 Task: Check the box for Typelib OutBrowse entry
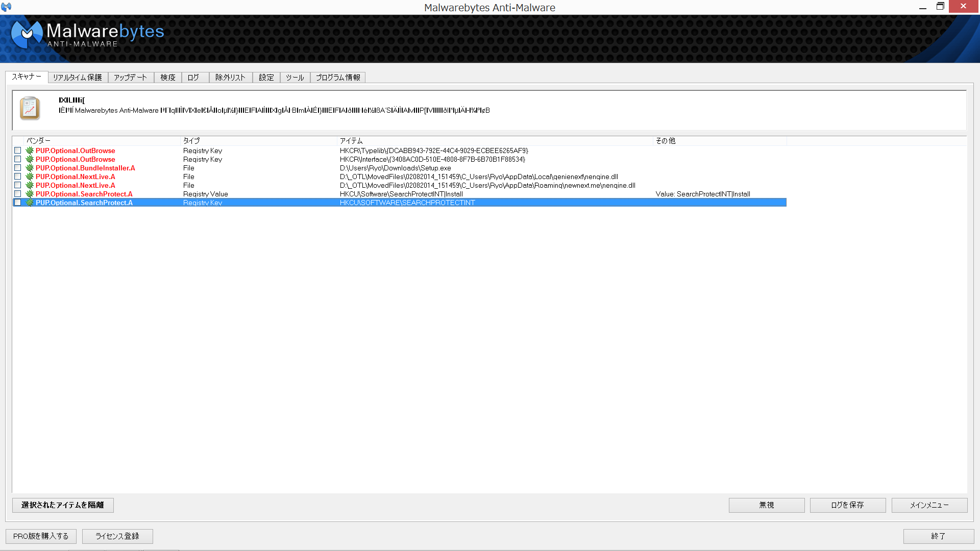pos(18,151)
